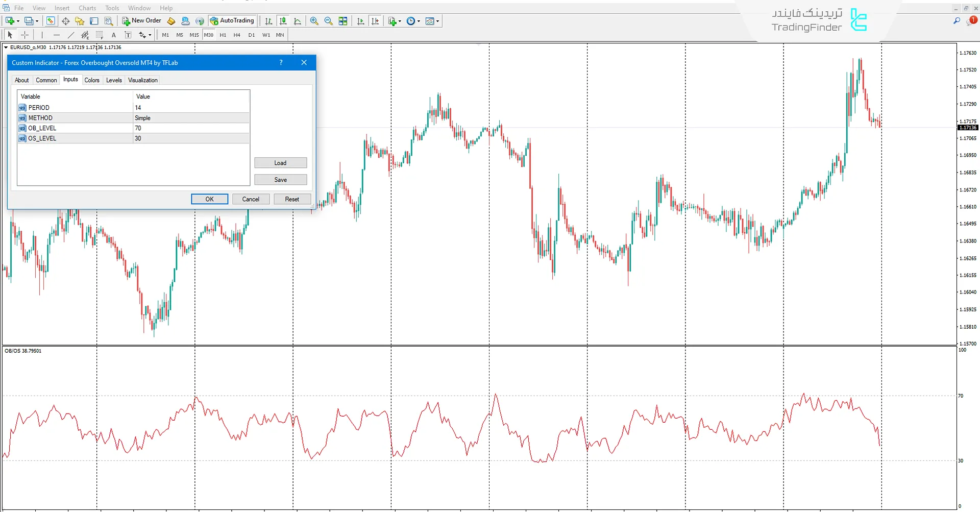Select the Text insertion tool

(x=114, y=35)
